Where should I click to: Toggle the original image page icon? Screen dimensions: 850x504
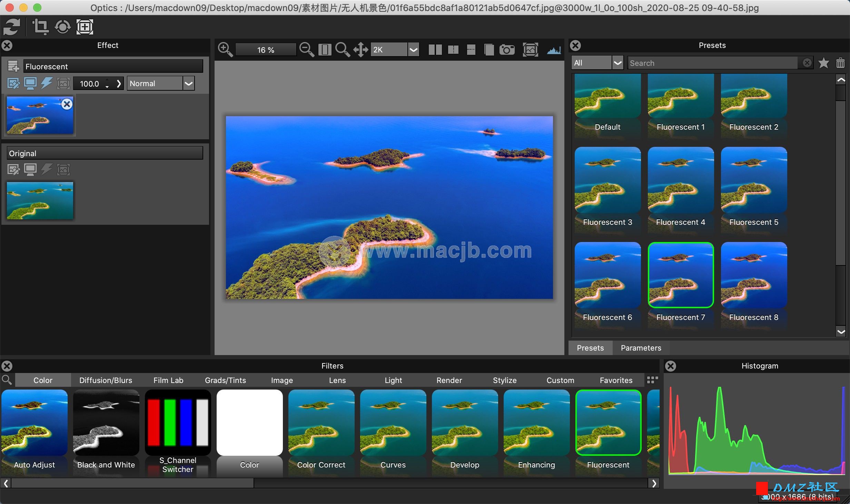(x=489, y=50)
